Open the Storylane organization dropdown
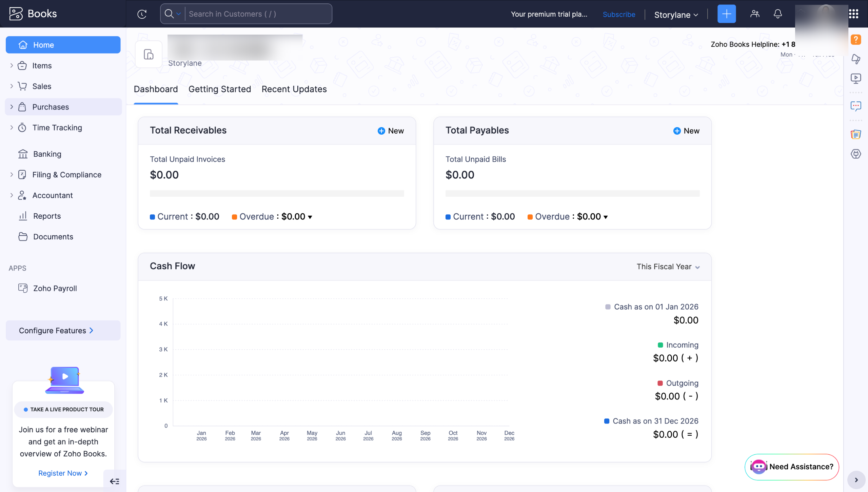 click(676, 15)
